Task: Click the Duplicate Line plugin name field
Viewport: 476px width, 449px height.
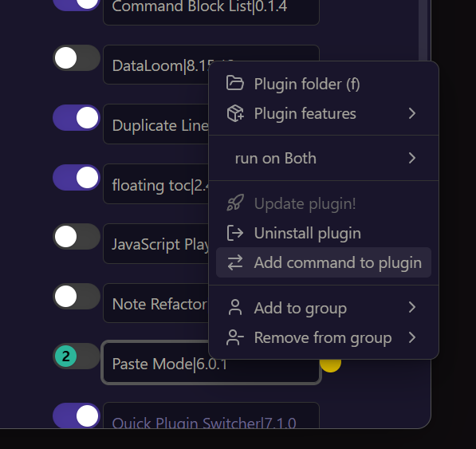Action: 156,124
